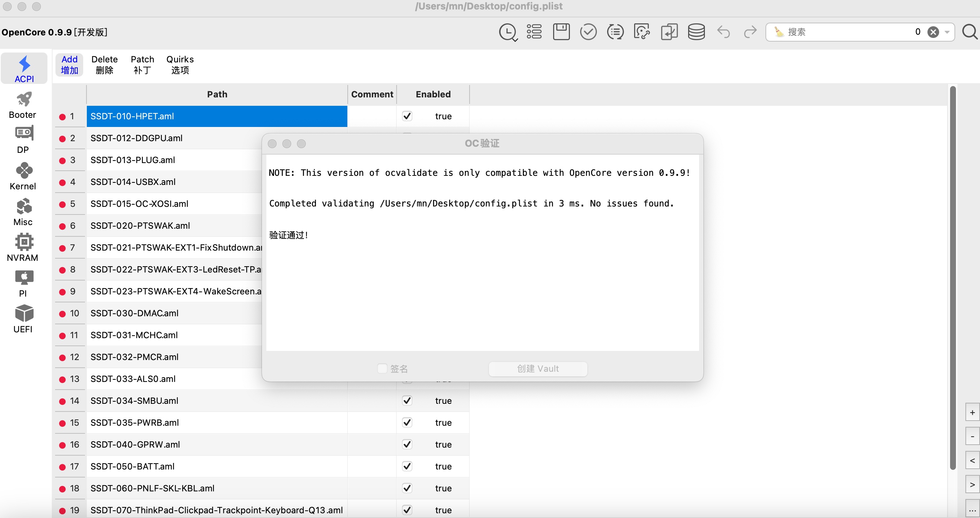Open the Booter rocket section
980x518 pixels.
(x=23, y=105)
